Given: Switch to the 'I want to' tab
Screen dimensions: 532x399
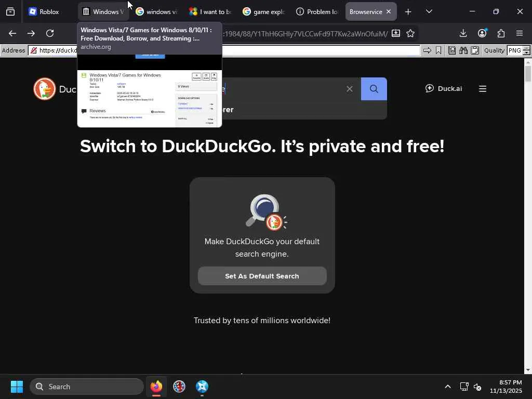Looking at the screenshot, I should [210, 11].
